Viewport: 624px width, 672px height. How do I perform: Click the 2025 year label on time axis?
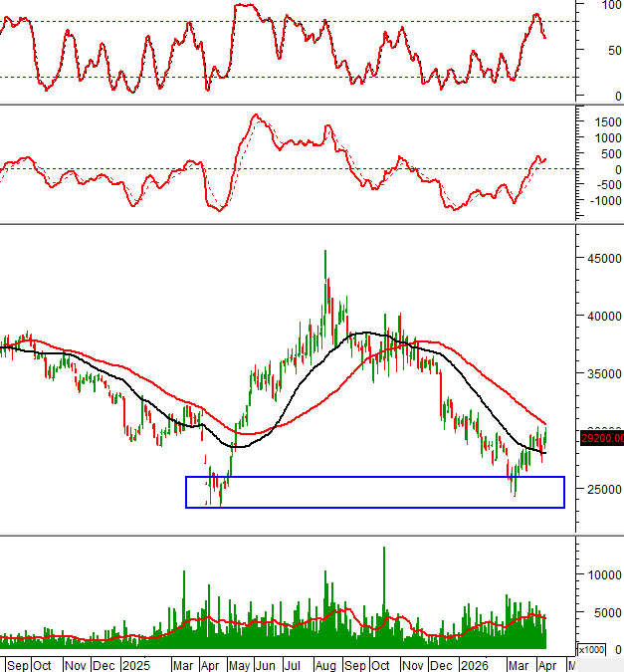pos(134,664)
